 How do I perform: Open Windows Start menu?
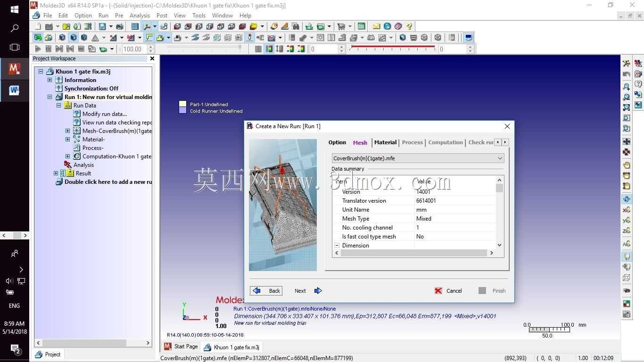[x=14, y=9]
